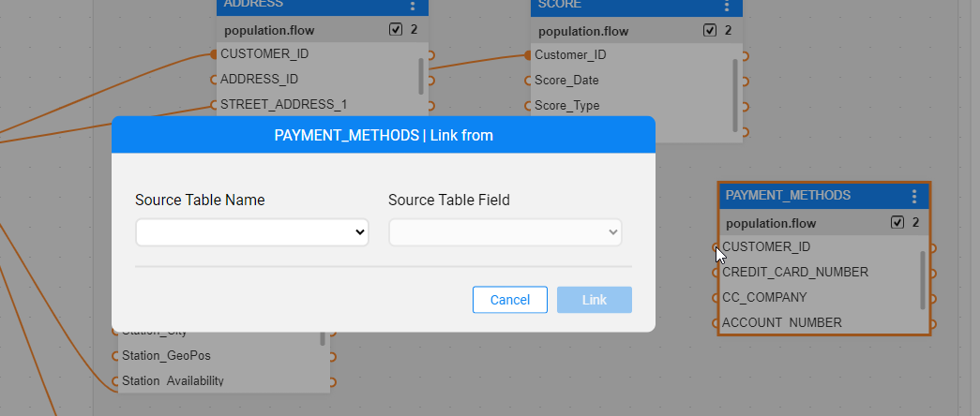Image resolution: width=980 pixels, height=416 pixels.
Task: Toggle the SCORE population.flow checkbox
Action: [710, 30]
